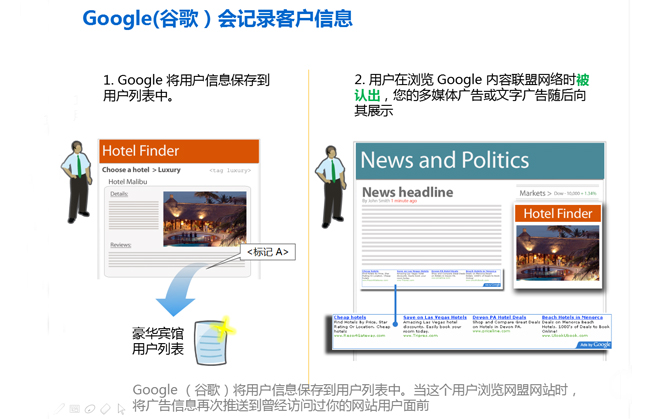The image size is (670, 419).
Task: Click the man beside the Hotel Finder page
Action: pos(76,182)
